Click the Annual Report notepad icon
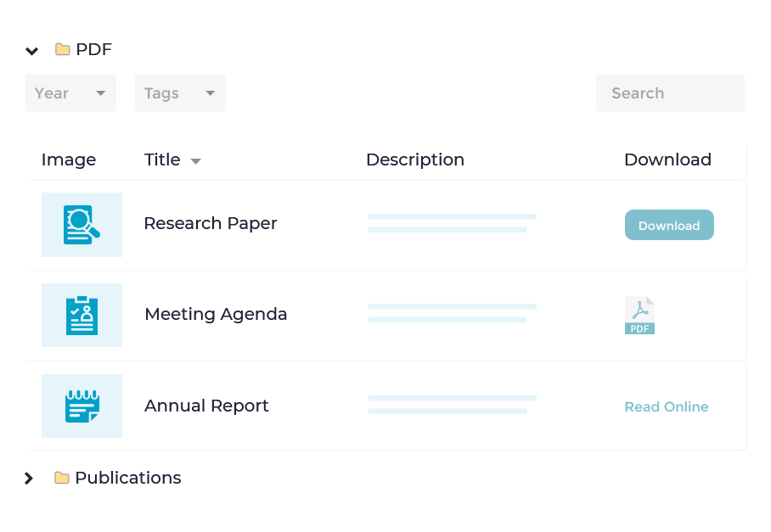The image size is (771, 532). [82, 406]
